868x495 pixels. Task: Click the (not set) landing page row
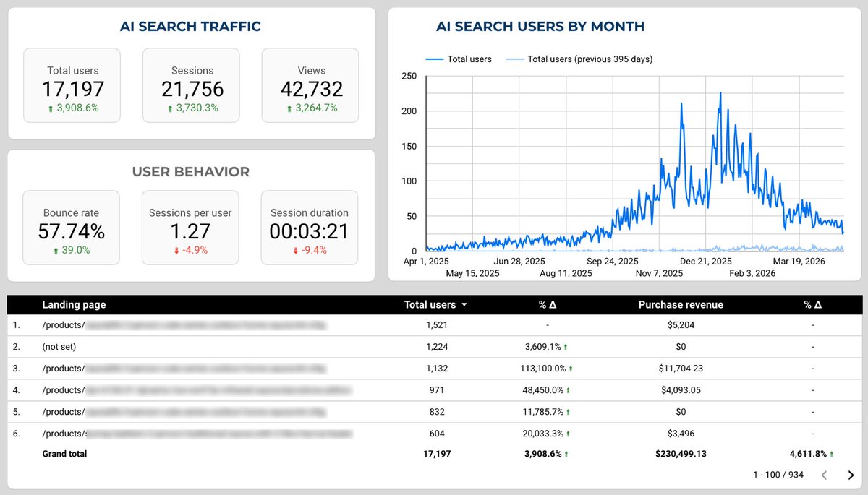tap(434, 347)
